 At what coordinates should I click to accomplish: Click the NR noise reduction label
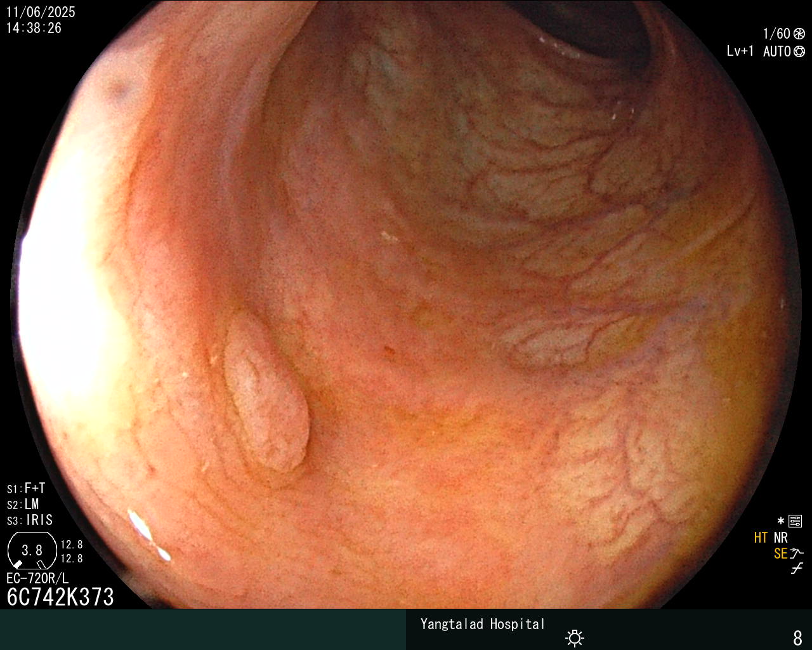(x=780, y=538)
